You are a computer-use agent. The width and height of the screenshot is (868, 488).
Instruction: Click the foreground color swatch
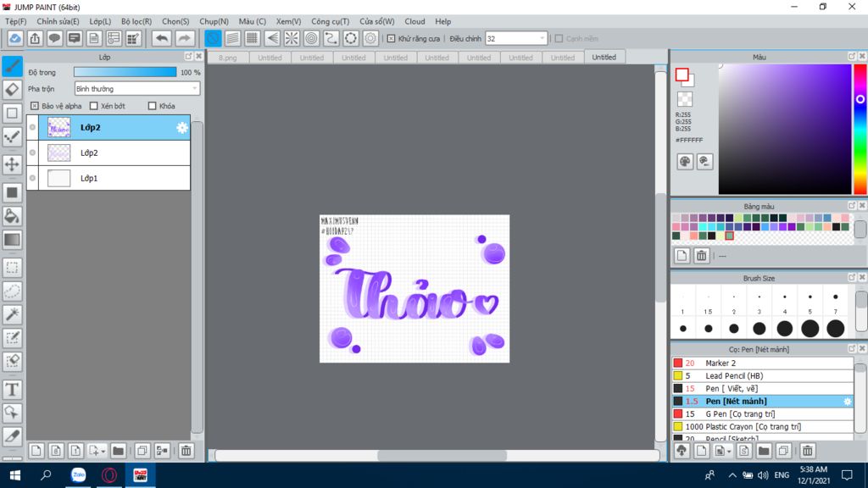pyautogui.click(x=682, y=75)
